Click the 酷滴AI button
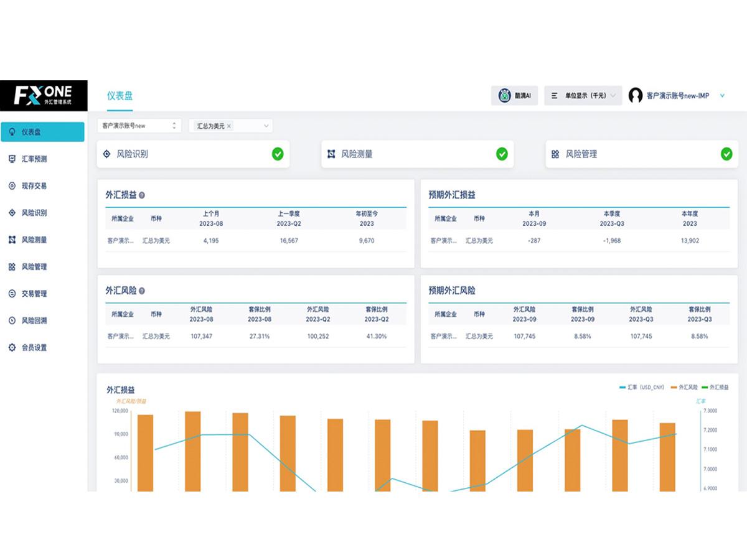 tap(514, 96)
